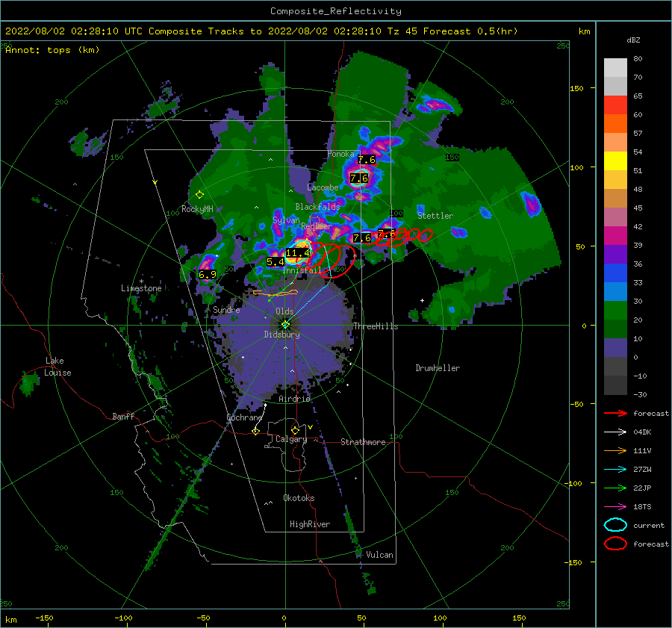Screen dimensions: 672x628
Task: Click the Didsbury city label
Action: pos(281,335)
